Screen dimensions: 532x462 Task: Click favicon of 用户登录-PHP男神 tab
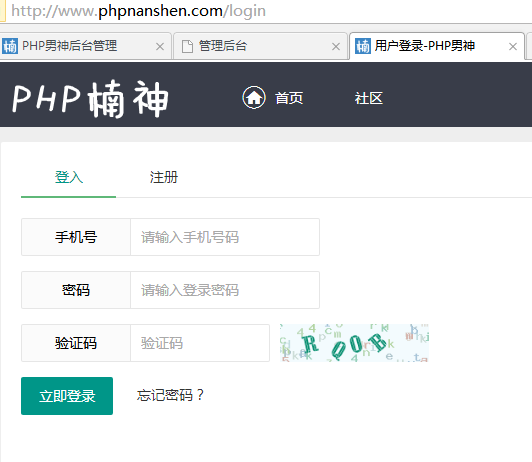[363, 46]
